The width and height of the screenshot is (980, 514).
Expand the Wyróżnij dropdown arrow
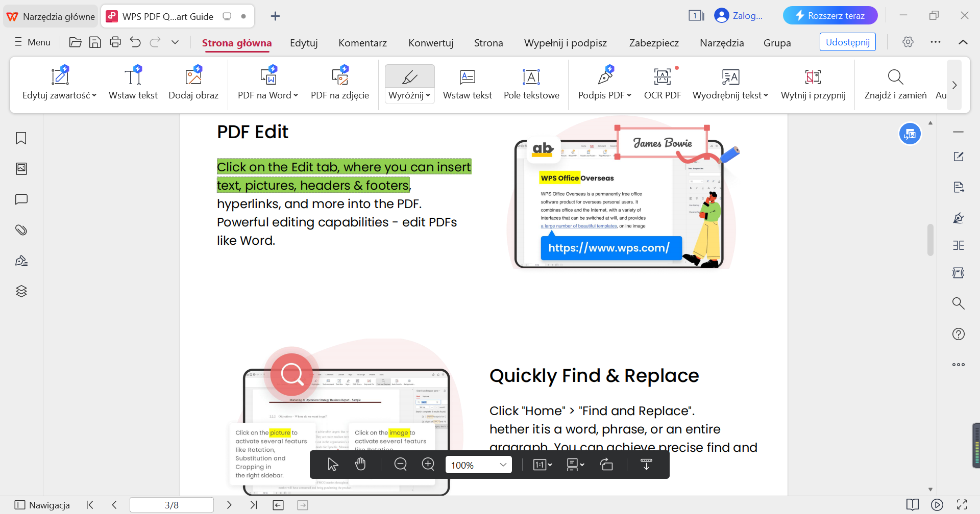[428, 95]
